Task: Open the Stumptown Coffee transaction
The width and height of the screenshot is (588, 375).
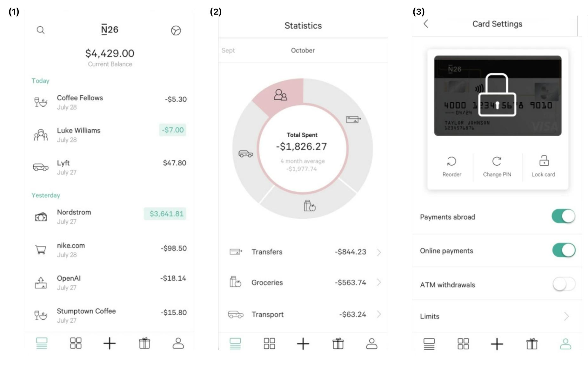Action: [110, 315]
